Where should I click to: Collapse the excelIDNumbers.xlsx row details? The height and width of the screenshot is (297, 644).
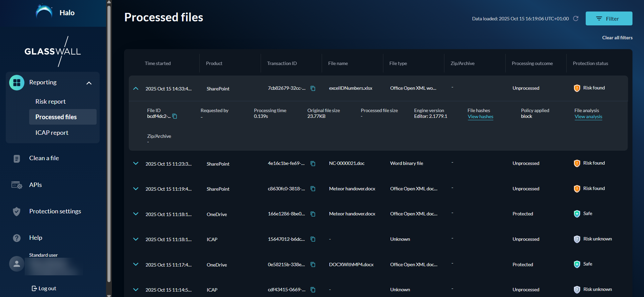(136, 88)
